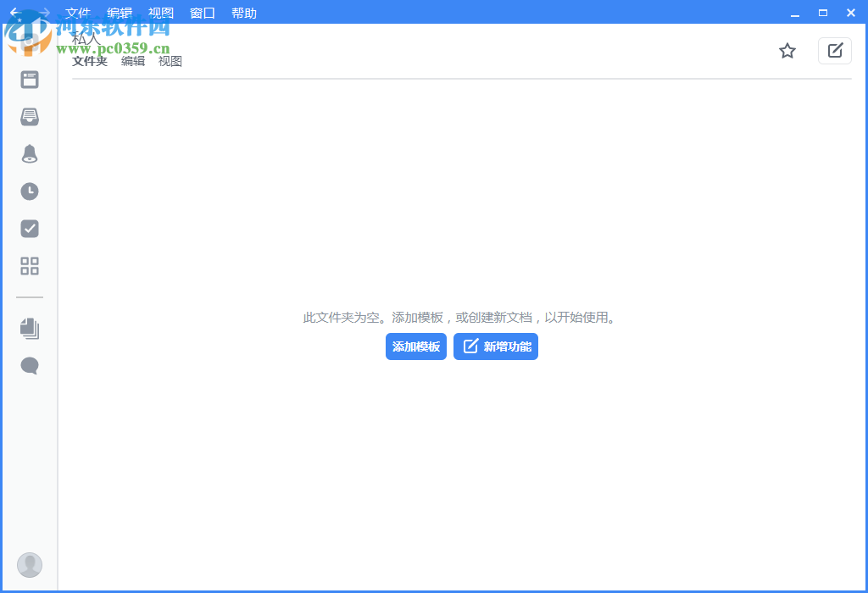Screen dimensions: 868x593
Task: View recent items with the clock icon
Action: (29, 191)
